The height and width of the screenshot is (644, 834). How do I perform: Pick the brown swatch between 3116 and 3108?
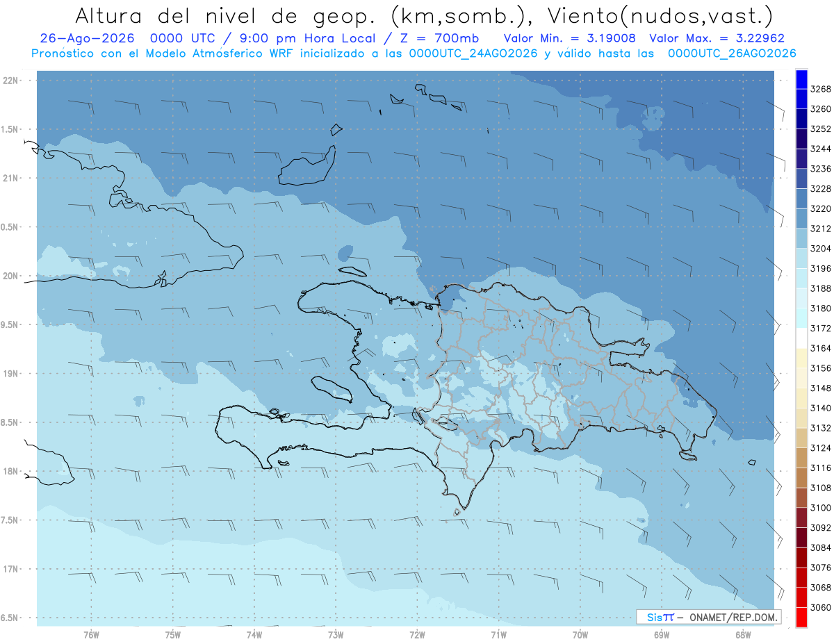pyautogui.click(x=801, y=478)
